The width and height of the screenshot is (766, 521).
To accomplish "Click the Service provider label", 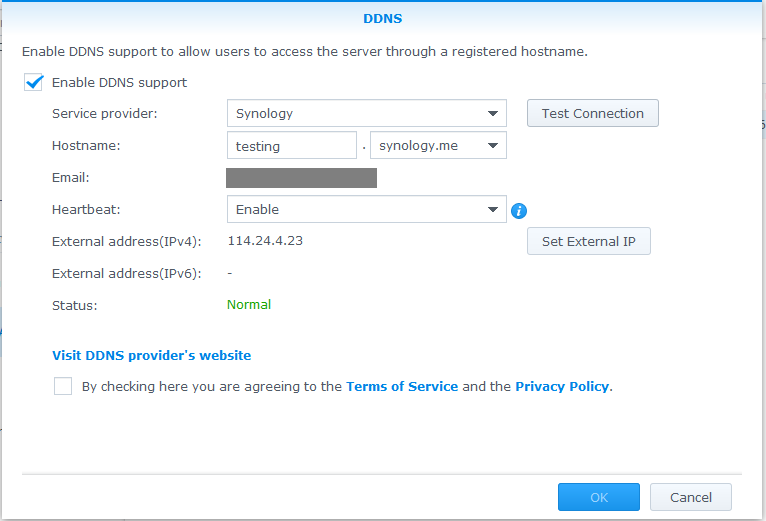I will pos(104,114).
